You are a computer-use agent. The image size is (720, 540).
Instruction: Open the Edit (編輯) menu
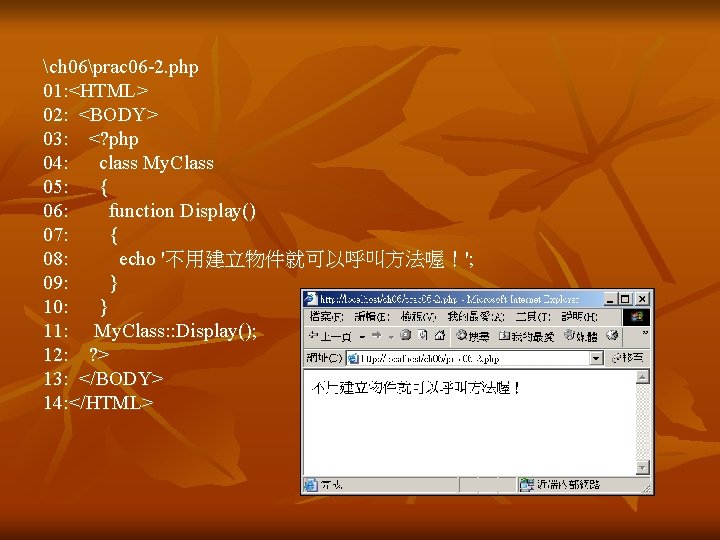[372, 317]
